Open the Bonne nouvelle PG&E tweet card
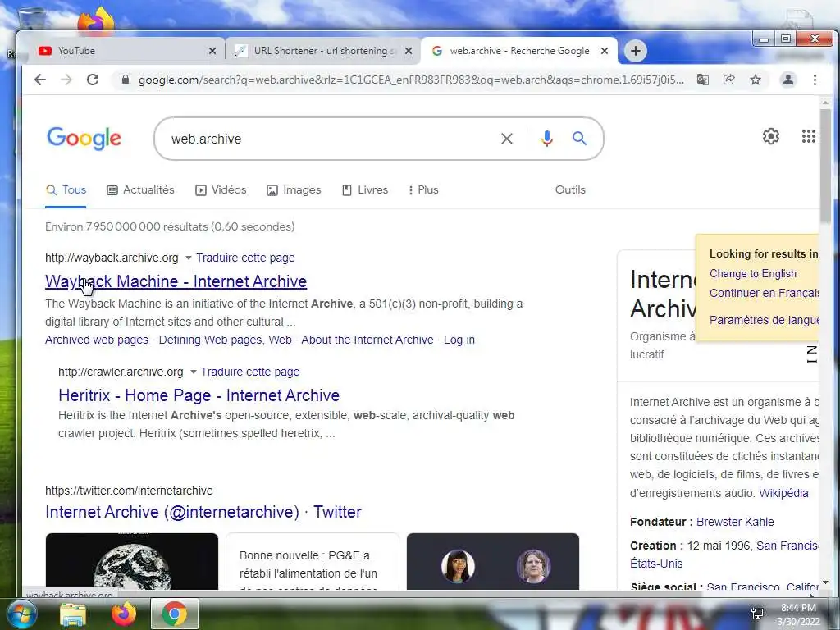This screenshot has height=630, width=840. click(313, 561)
